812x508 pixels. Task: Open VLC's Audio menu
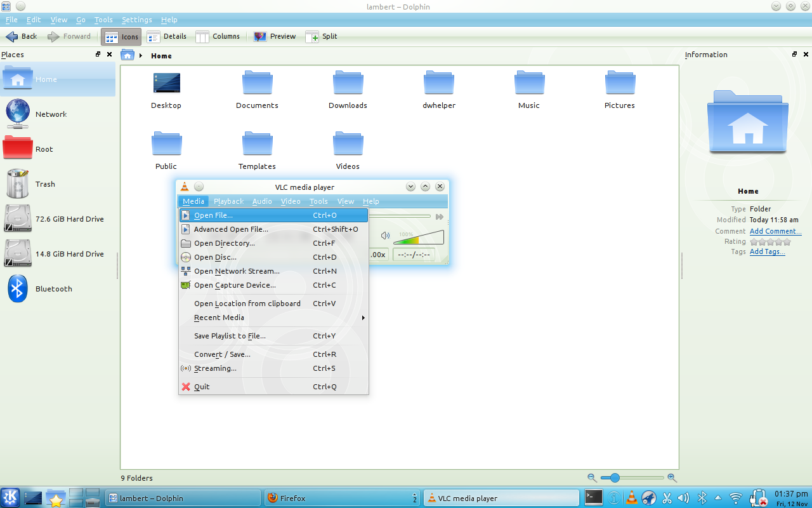click(262, 201)
